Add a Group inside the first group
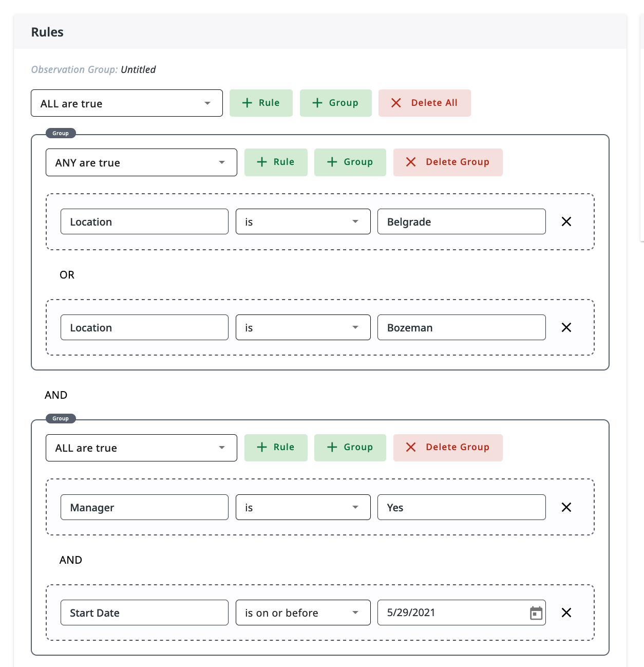644x667 pixels. tap(350, 162)
